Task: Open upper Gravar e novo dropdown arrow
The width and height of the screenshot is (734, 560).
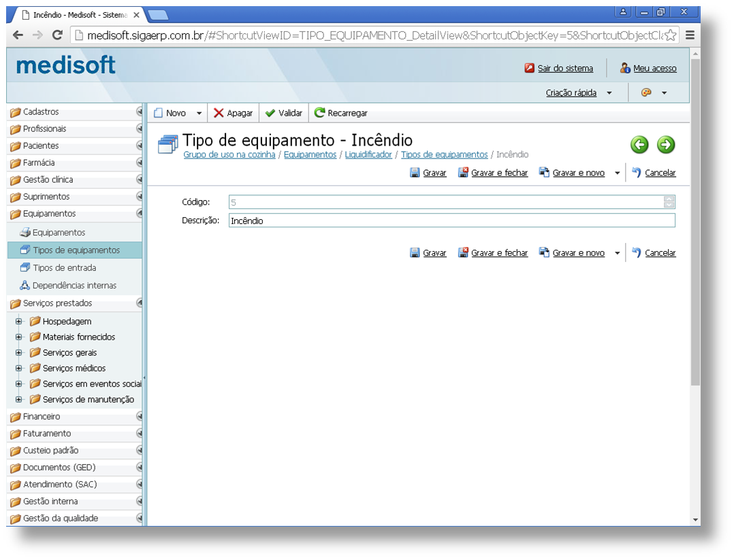Action: click(x=617, y=173)
